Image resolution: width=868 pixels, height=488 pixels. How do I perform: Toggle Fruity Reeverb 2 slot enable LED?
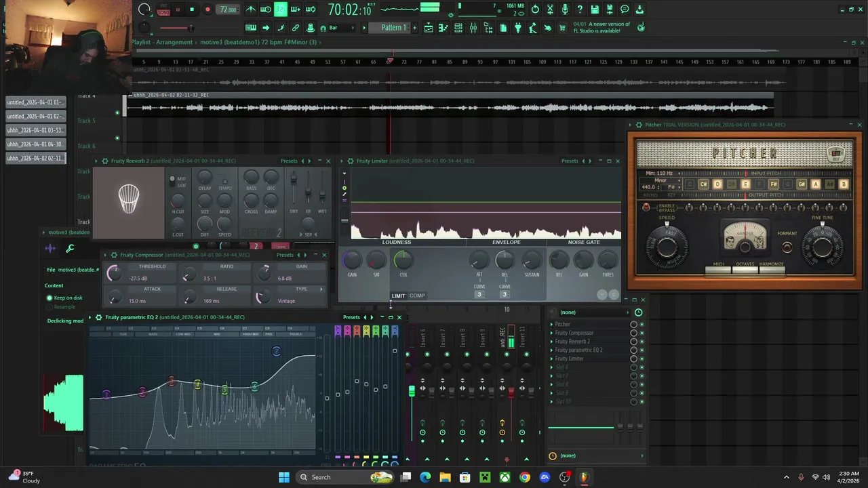click(x=642, y=342)
